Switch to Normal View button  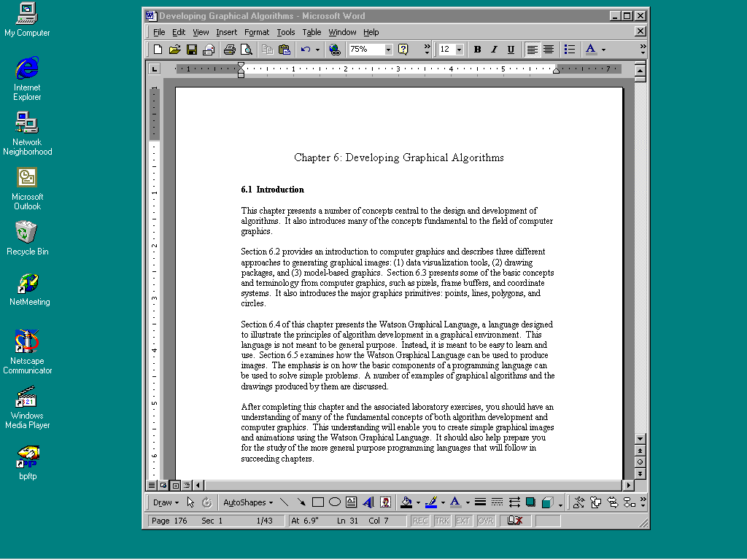(x=152, y=485)
